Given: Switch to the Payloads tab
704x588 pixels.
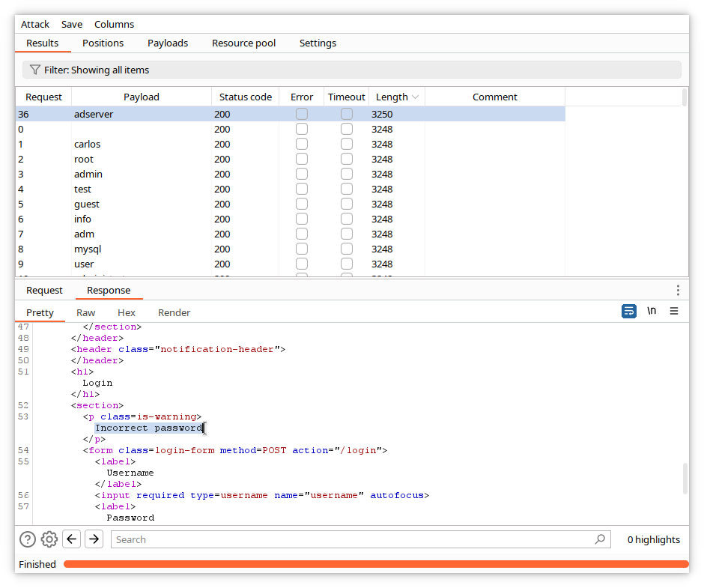Looking at the screenshot, I should [x=168, y=43].
